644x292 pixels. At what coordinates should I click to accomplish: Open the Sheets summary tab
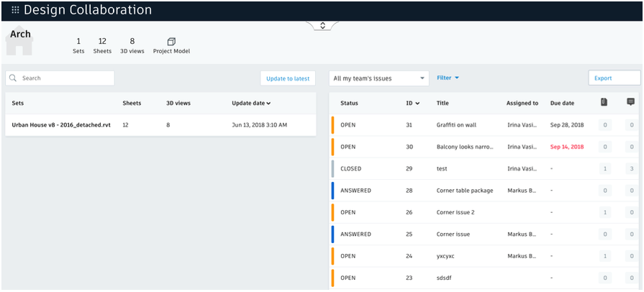[x=102, y=45]
